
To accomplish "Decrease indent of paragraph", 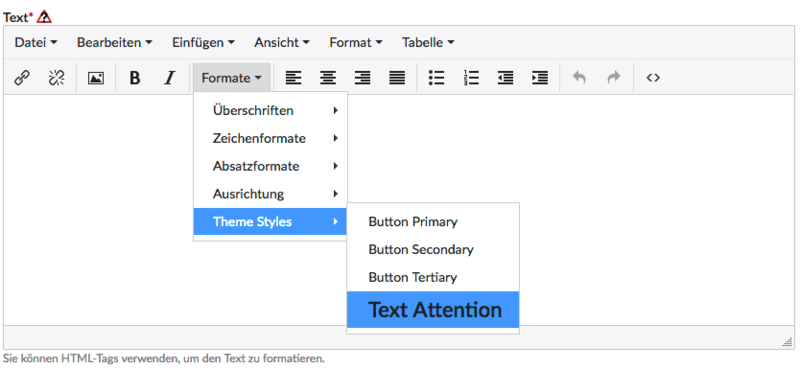I will coord(505,78).
